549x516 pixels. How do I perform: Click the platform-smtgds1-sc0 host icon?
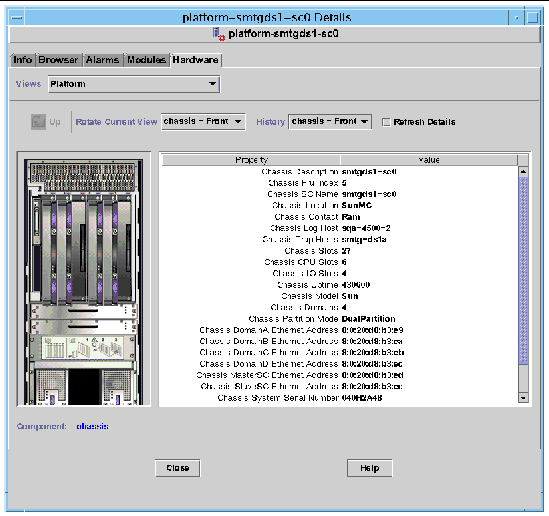pos(219,34)
